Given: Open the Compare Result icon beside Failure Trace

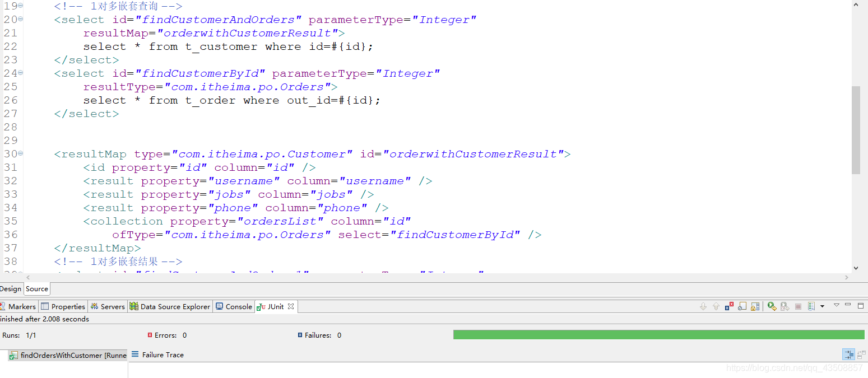Looking at the screenshot, I should [861, 354].
